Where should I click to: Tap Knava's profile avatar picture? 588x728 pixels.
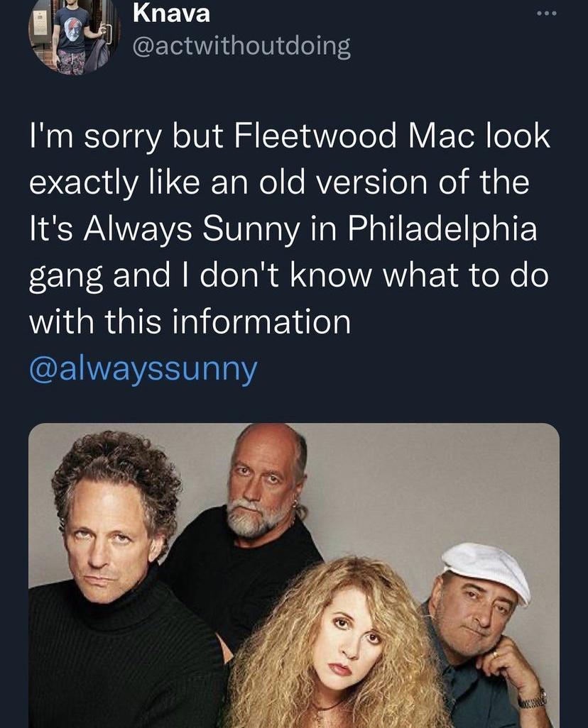point(73,35)
